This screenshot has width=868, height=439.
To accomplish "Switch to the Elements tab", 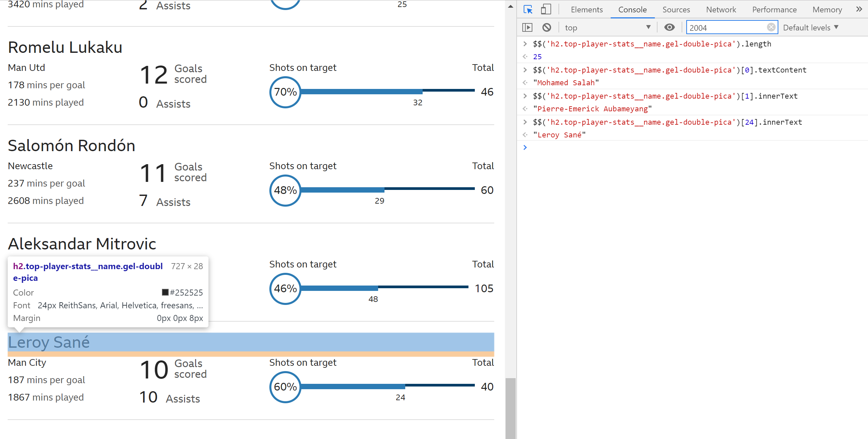I will (x=586, y=9).
